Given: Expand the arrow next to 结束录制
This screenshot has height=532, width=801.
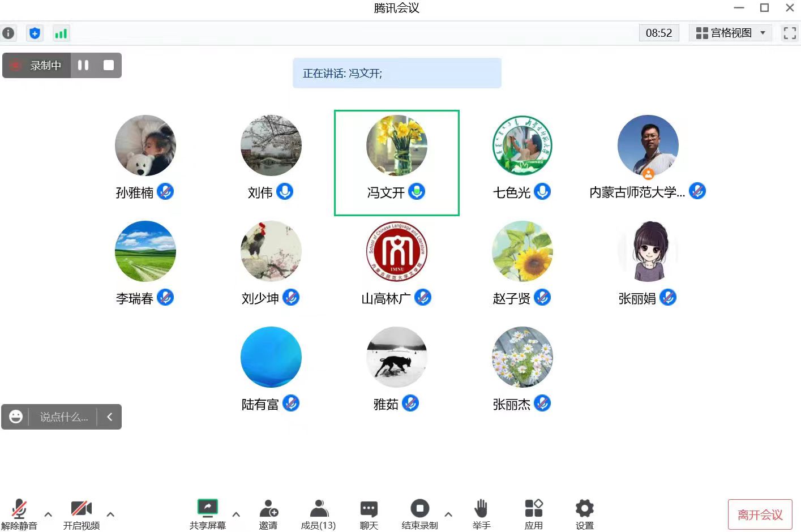Looking at the screenshot, I should (x=448, y=514).
